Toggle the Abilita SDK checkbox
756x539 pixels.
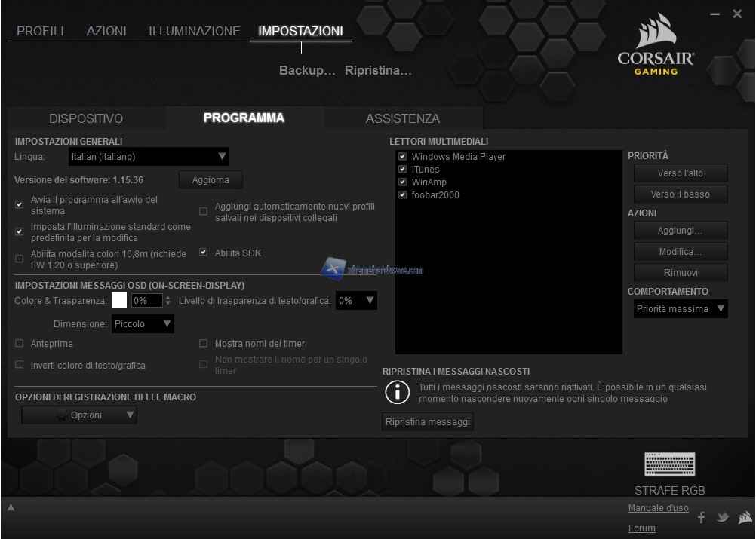pos(204,253)
